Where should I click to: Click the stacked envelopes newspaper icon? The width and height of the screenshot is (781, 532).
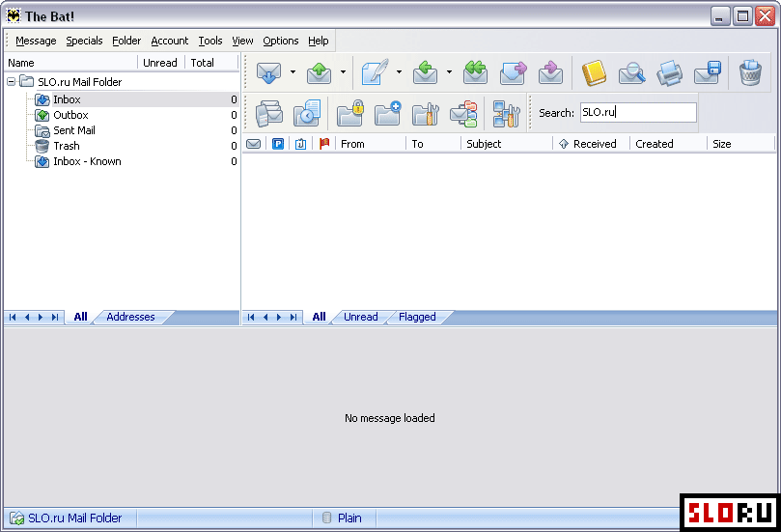269,113
